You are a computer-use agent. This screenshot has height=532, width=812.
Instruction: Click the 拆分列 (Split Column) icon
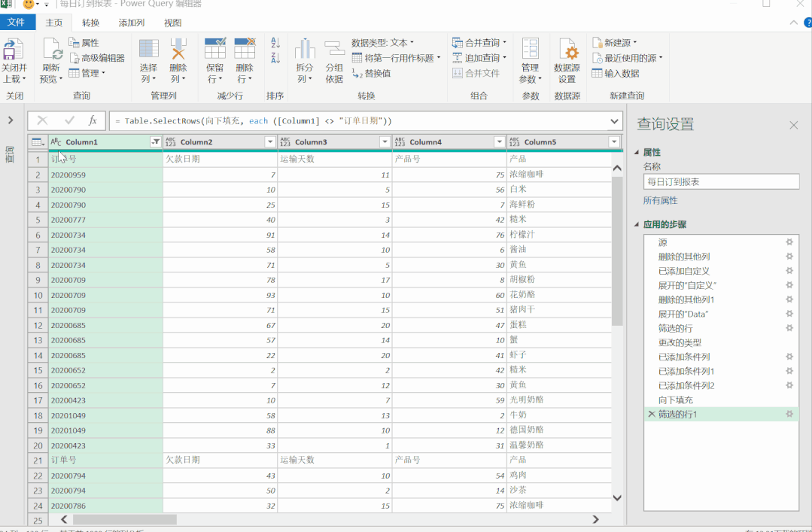[305, 50]
